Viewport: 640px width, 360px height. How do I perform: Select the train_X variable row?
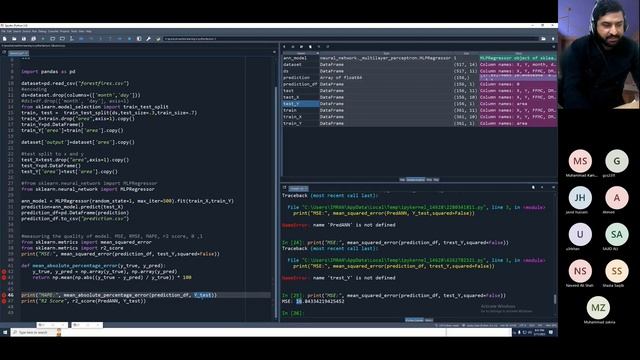coord(420,117)
